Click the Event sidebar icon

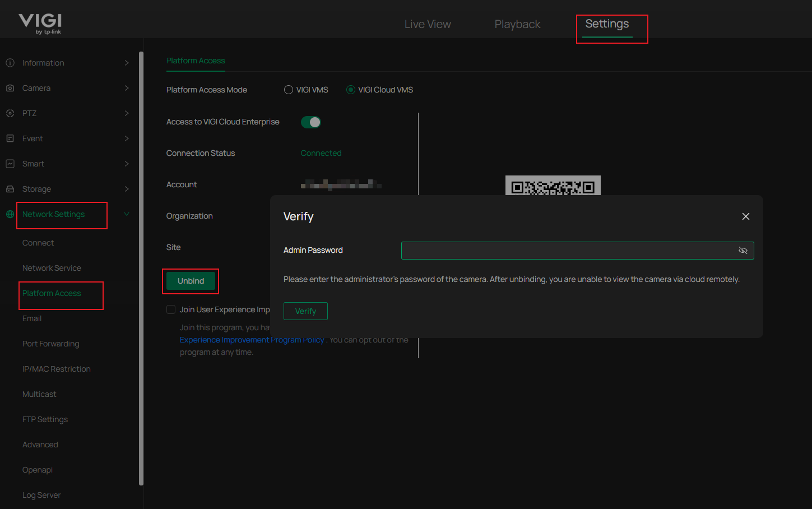[x=10, y=138]
